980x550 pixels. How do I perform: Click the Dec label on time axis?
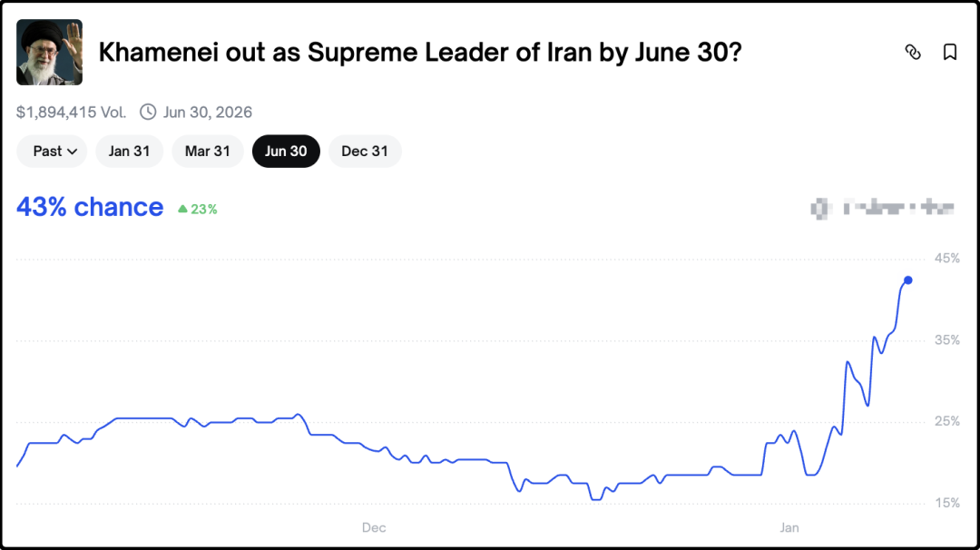(x=374, y=527)
